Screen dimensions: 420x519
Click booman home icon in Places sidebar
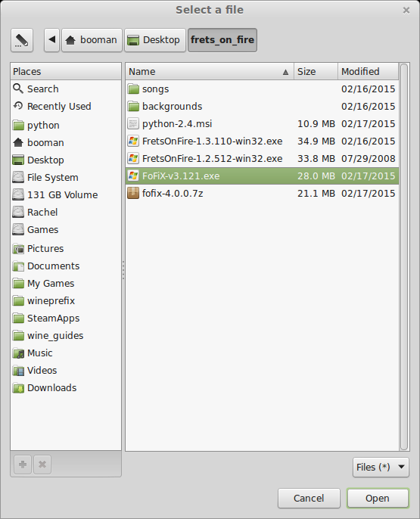[x=18, y=143]
